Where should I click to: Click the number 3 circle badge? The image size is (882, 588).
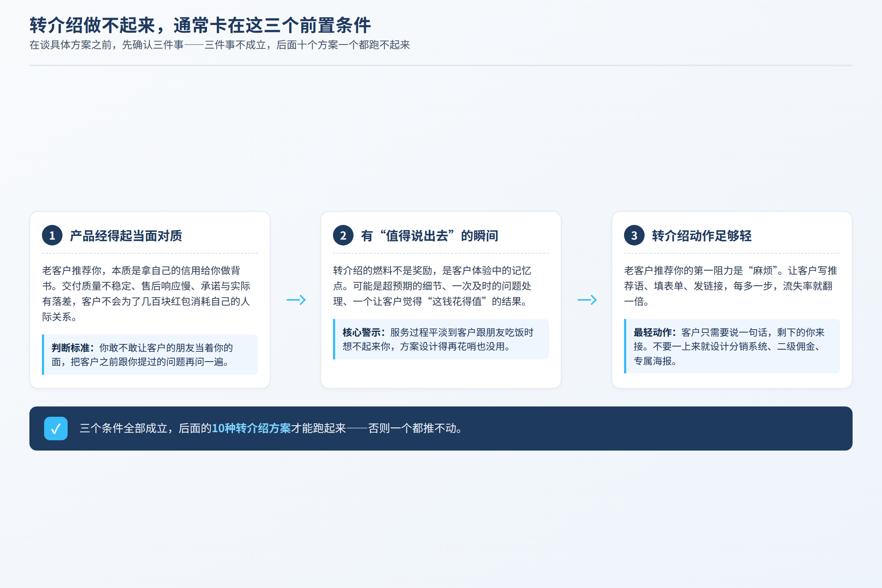point(634,236)
